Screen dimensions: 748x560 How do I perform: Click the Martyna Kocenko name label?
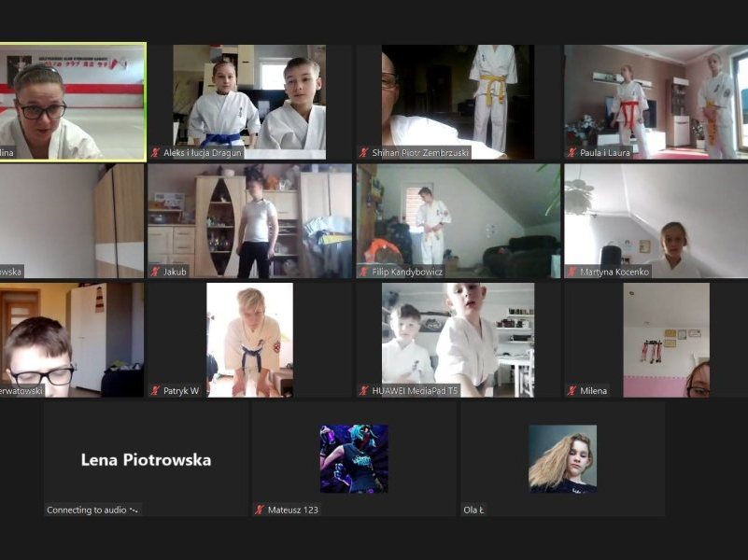pos(614,272)
